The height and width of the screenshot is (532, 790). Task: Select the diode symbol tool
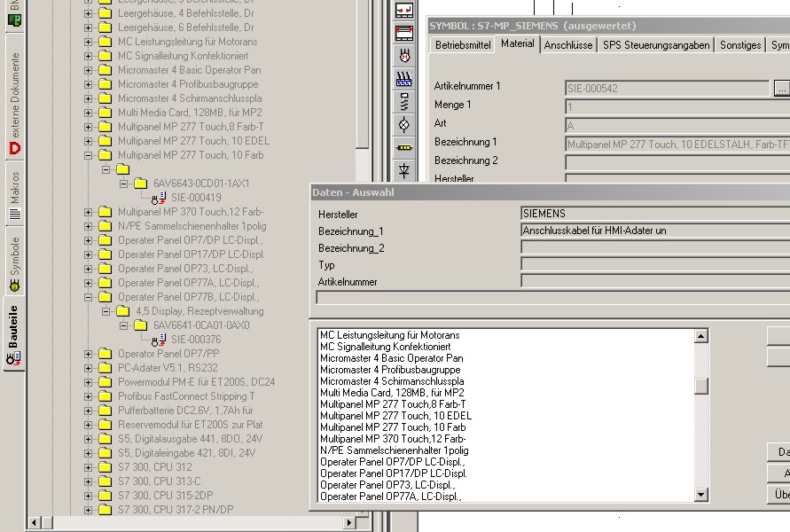point(404,170)
